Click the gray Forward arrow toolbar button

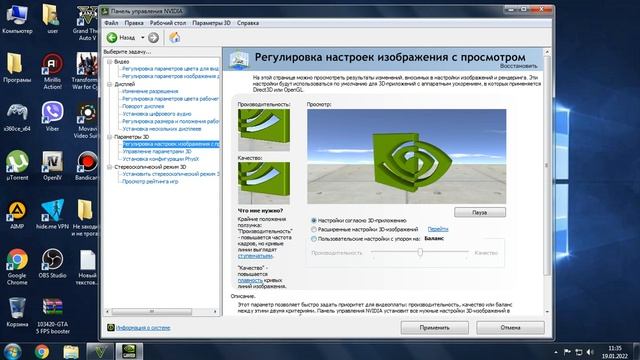pos(153,38)
